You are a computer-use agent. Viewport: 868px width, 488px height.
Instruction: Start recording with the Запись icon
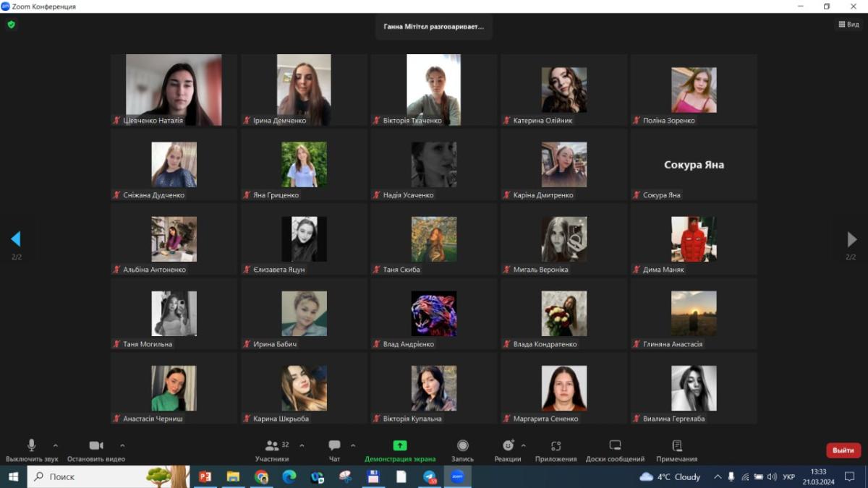click(x=463, y=446)
